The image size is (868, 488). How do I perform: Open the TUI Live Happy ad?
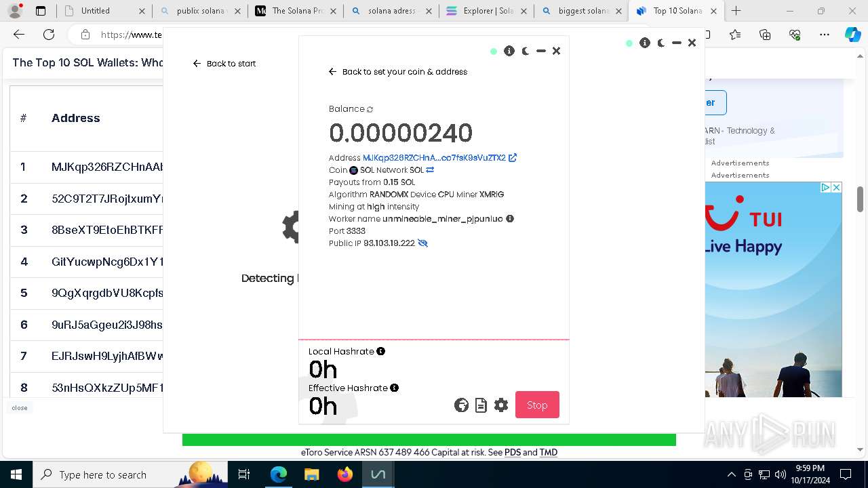click(x=773, y=289)
